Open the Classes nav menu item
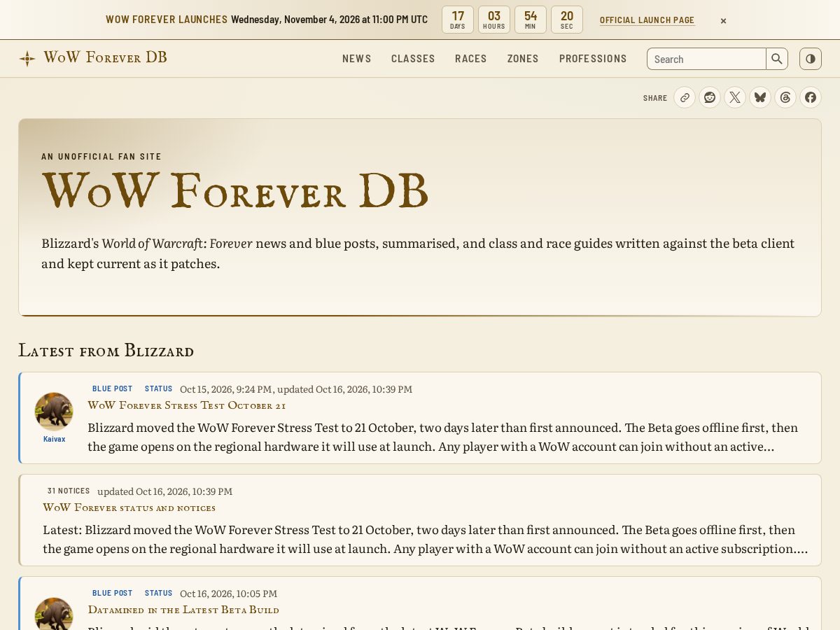The image size is (840, 630). point(413,59)
